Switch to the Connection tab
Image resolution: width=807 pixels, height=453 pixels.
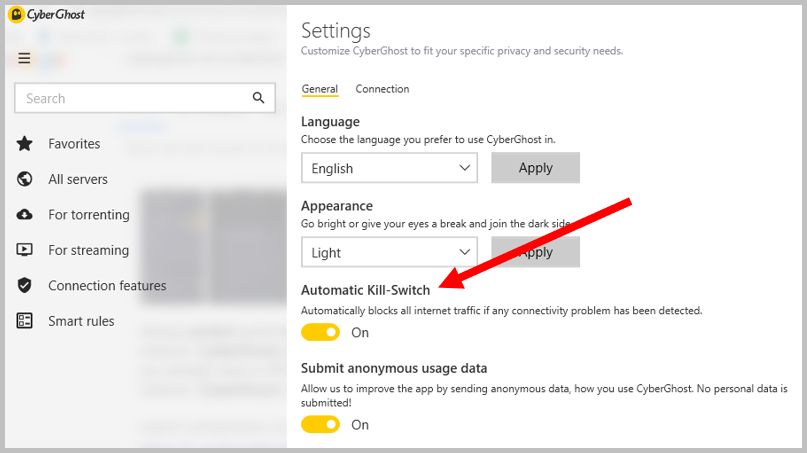tap(382, 89)
